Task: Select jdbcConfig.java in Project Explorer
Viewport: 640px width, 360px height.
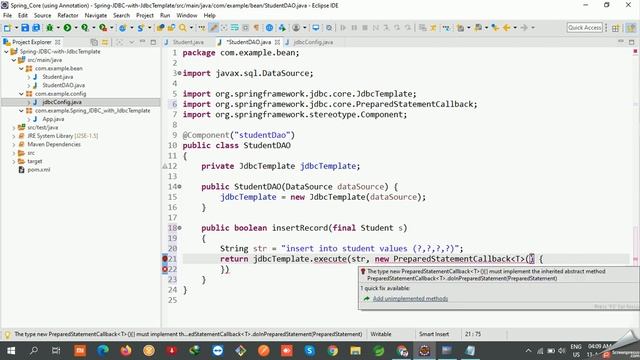Action: [x=62, y=102]
